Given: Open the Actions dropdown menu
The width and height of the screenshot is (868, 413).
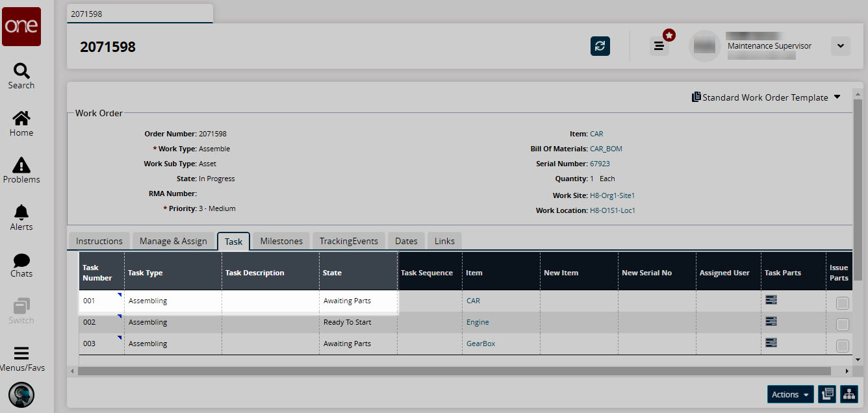Looking at the screenshot, I should tap(790, 394).
